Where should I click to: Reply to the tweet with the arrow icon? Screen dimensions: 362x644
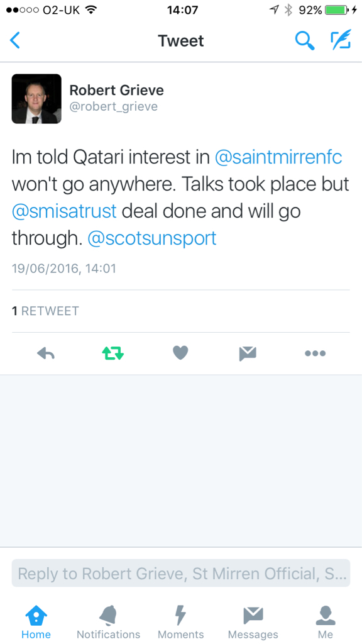coord(46,353)
